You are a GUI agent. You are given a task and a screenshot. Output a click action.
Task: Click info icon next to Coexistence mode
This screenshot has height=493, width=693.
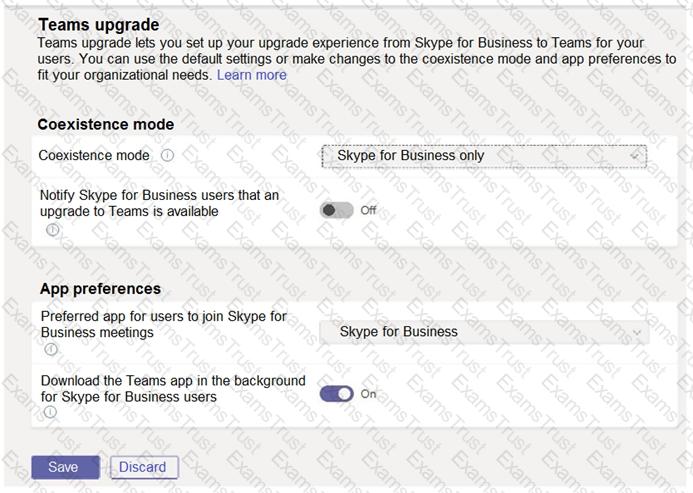[x=167, y=155]
